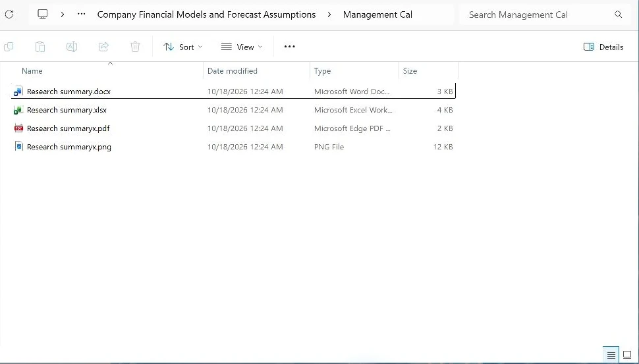This screenshot has height=364, width=639.
Task: Click date modified of Research summary.xlsx
Action: coord(245,110)
